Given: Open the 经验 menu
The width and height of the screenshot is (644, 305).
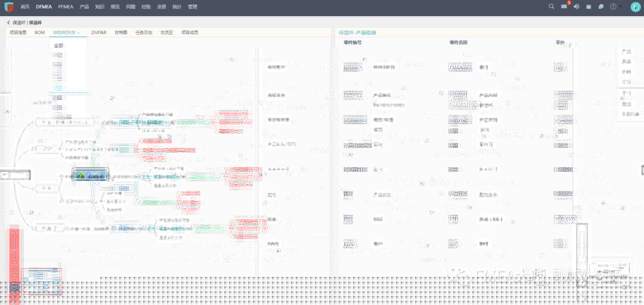Looking at the screenshot, I should pyautogui.click(x=146, y=7).
